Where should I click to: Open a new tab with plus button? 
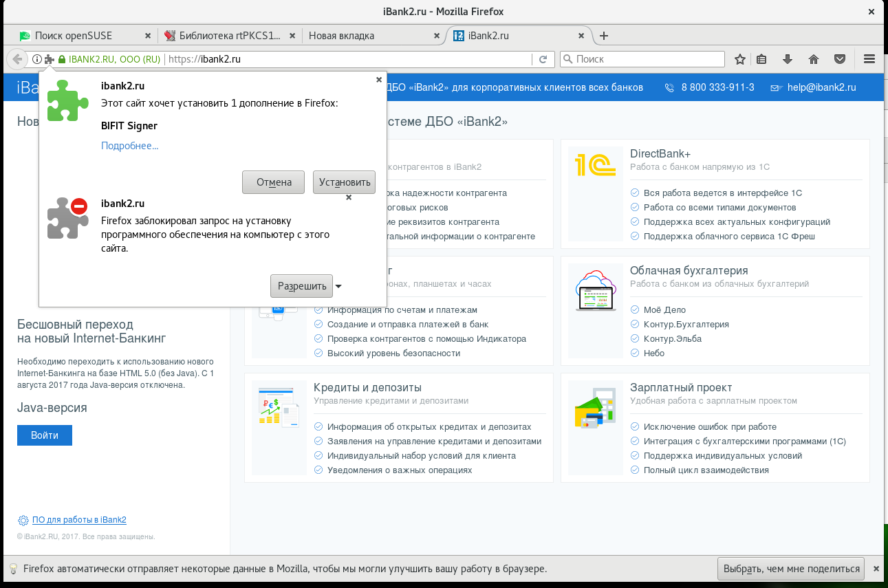(x=604, y=36)
